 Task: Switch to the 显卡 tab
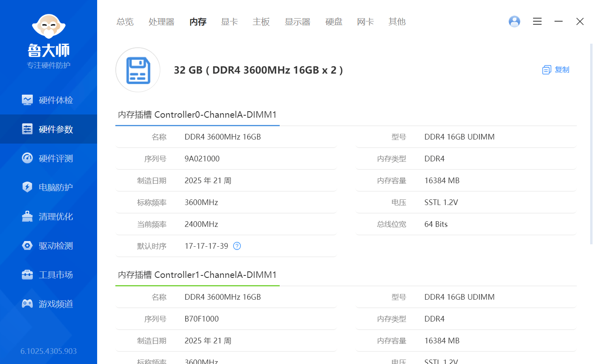pos(229,22)
